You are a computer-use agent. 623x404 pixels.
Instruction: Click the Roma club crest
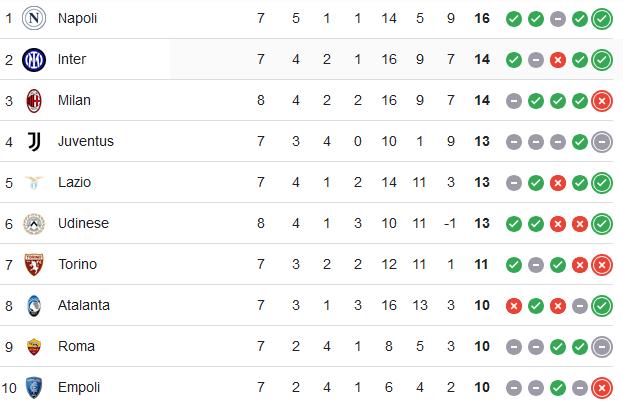tap(34, 347)
